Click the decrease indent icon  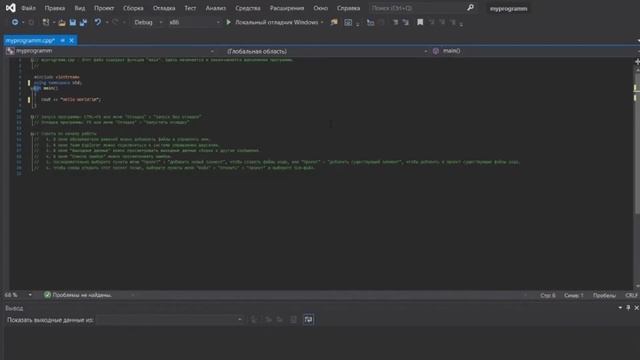pos(395,22)
